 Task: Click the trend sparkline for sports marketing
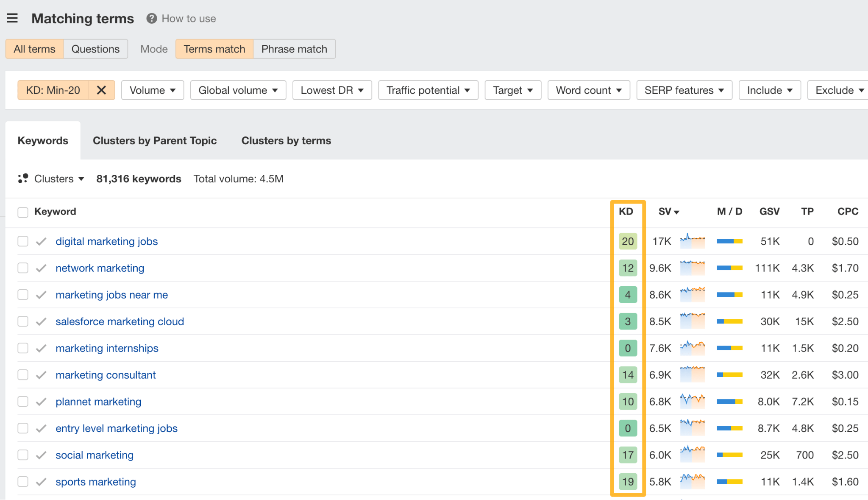click(x=693, y=481)
